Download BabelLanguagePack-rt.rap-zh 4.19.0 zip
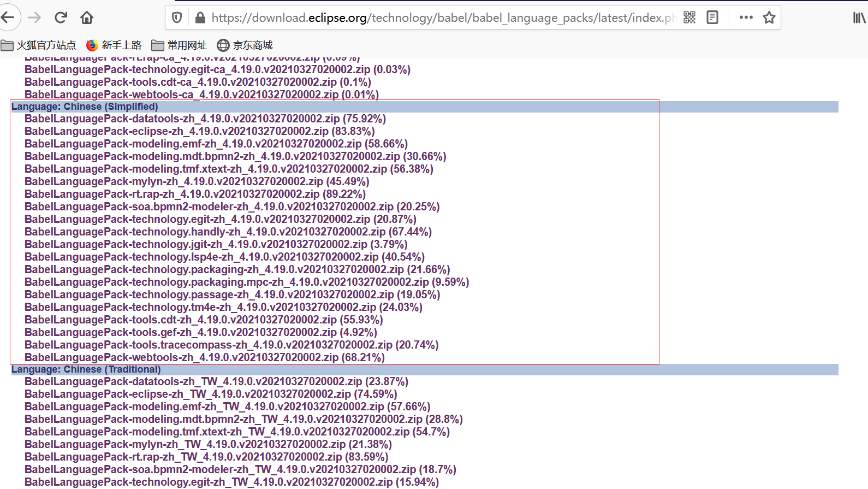This screenshot has height=489, width=868. (195, 194)
